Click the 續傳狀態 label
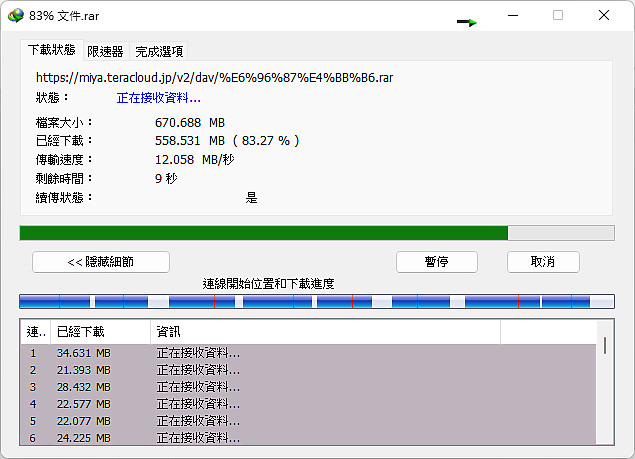Image resolution: width=635 pixels, height=459 pixels. tap(64, 198)
